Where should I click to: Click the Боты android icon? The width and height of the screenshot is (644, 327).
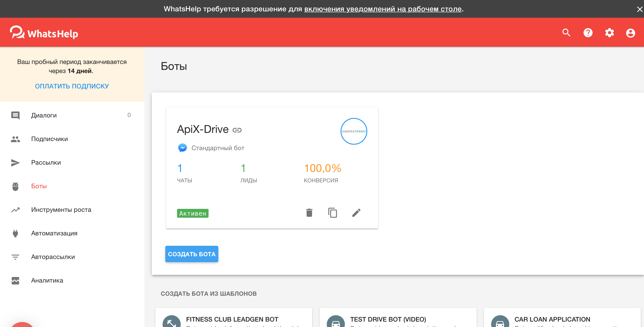[15, 186]
